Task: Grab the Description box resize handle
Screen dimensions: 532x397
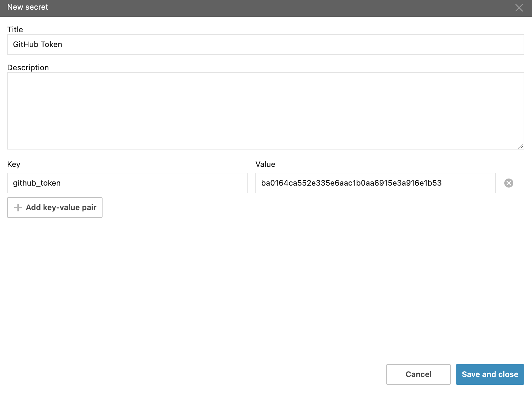Action: [520, 146]
